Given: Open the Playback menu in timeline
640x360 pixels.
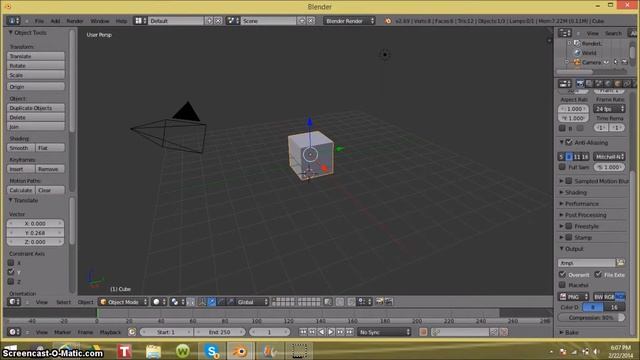Looking at the screenshot, I should 110,332.
